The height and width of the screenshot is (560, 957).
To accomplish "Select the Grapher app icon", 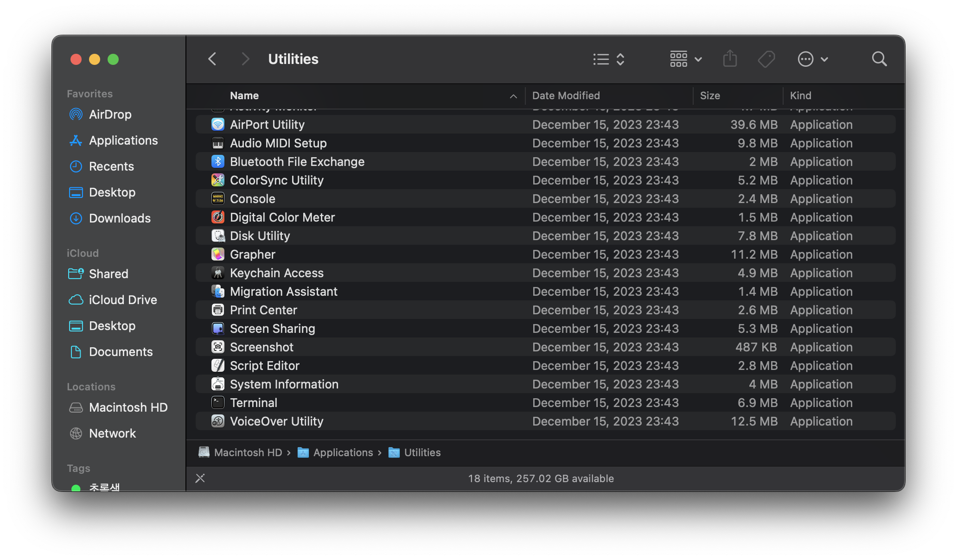I will [218, 254].
